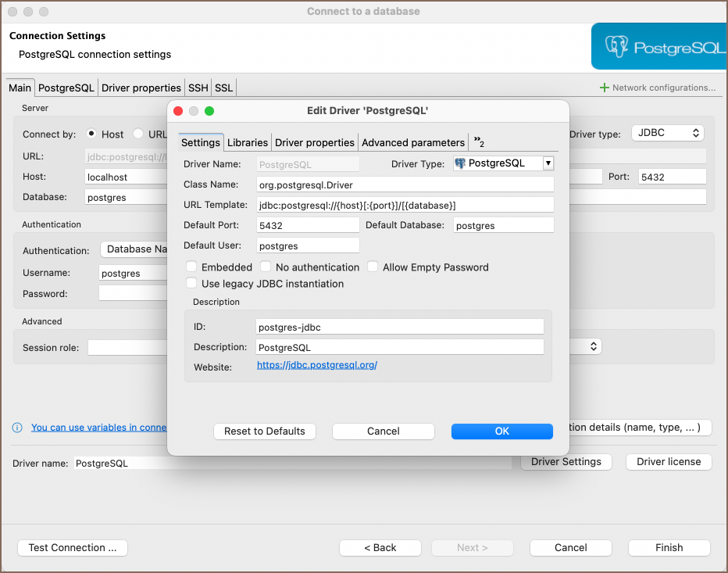Click the blue OK button
This screenshot has height=573, width=728.
click(x=501, y=431)
